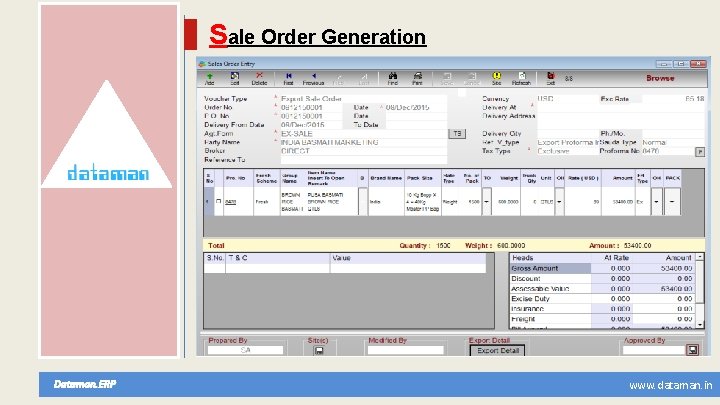This screenshot has width=720, height=405.
Task: Click the T & C column header
Action: pos(277,258)
